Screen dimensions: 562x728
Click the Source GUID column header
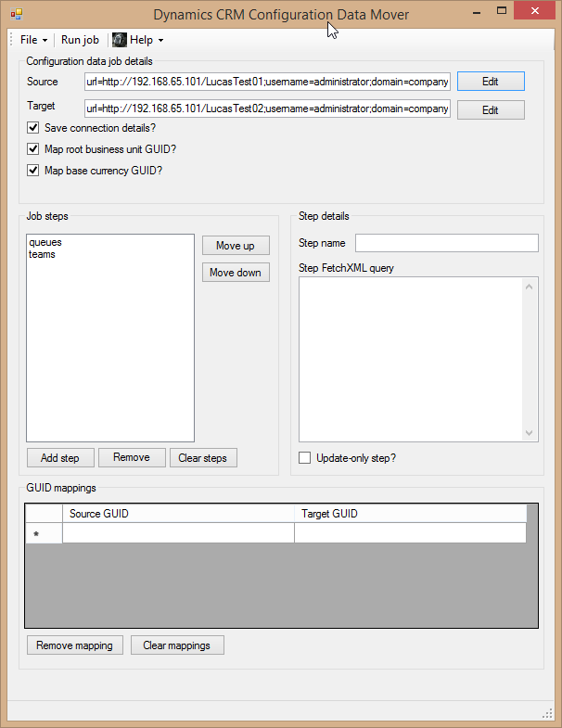[x=178, y=514]
